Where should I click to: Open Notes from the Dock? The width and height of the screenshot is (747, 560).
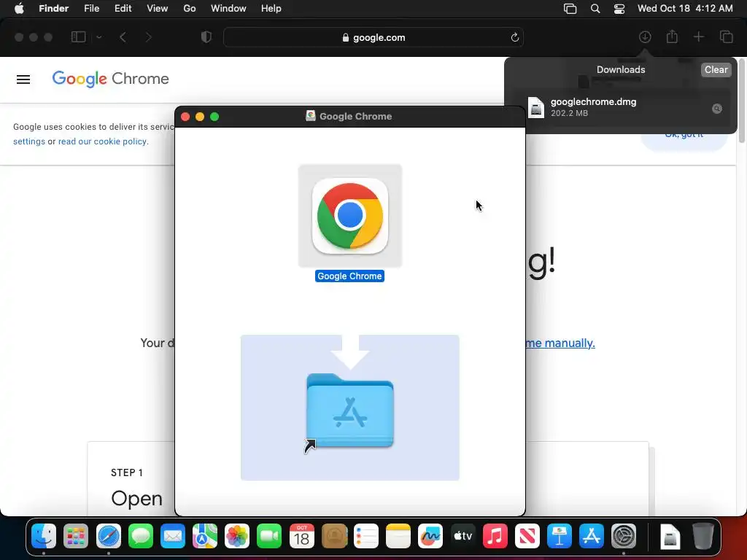[398, 537]
